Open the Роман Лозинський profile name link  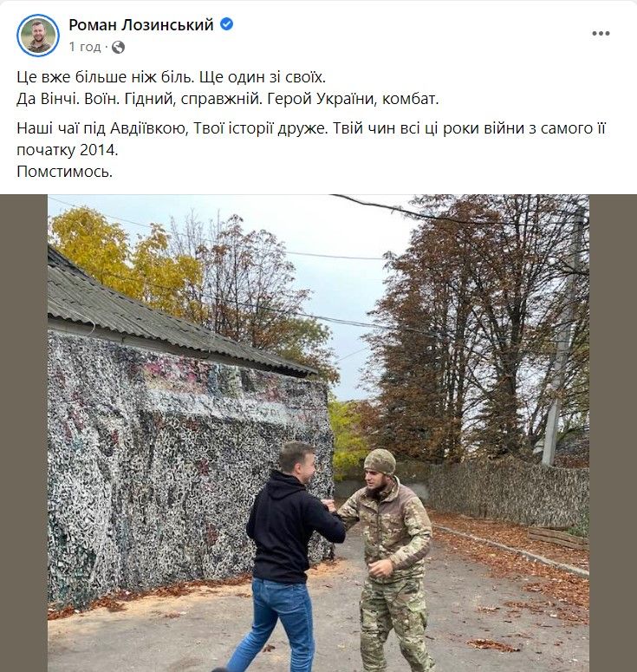click(x=141, y=25)
